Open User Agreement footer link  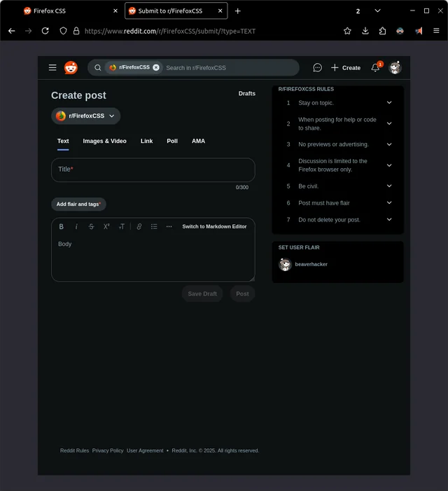pyautogui.click(x=145, y=450)
